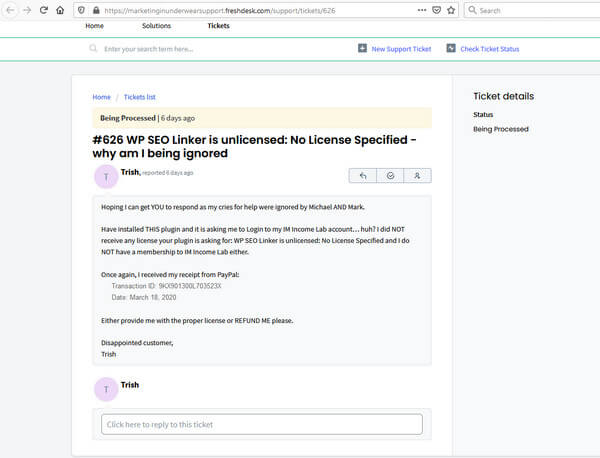Viewport: 600px width, 458px height.
Task: Mark the ticket as closed using checkmark icon
Action: click(x=390, y=176)
